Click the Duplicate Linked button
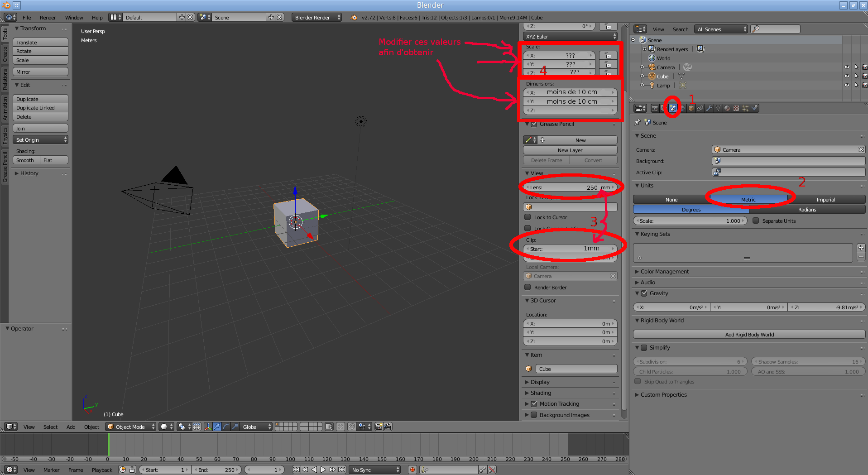The width and height of the screenshot is (868, 475). [x=40, y=108]
